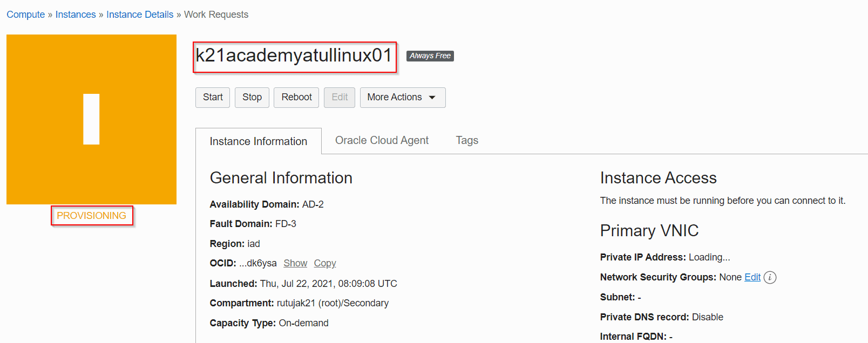
Task: Show the full OCID value
Action: point(295,263)
